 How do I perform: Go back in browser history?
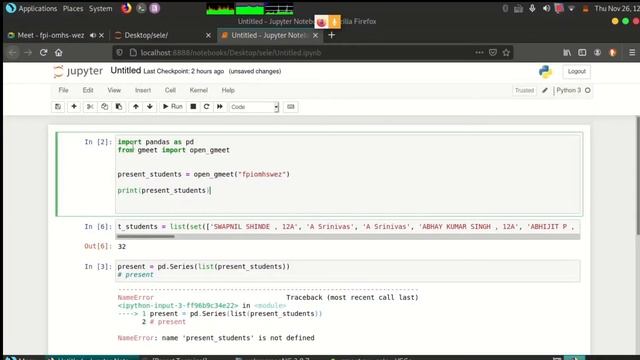(13, 53)
